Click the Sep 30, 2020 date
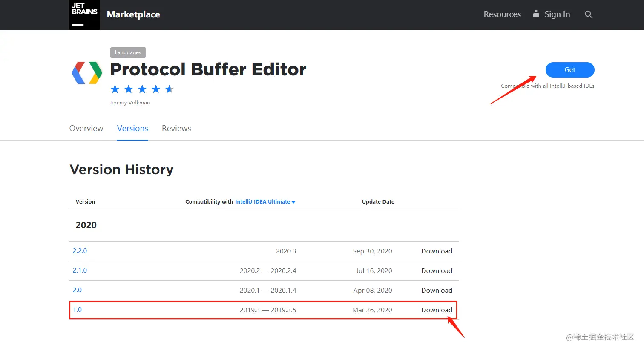The image size is (644, 351). (372, 251)
